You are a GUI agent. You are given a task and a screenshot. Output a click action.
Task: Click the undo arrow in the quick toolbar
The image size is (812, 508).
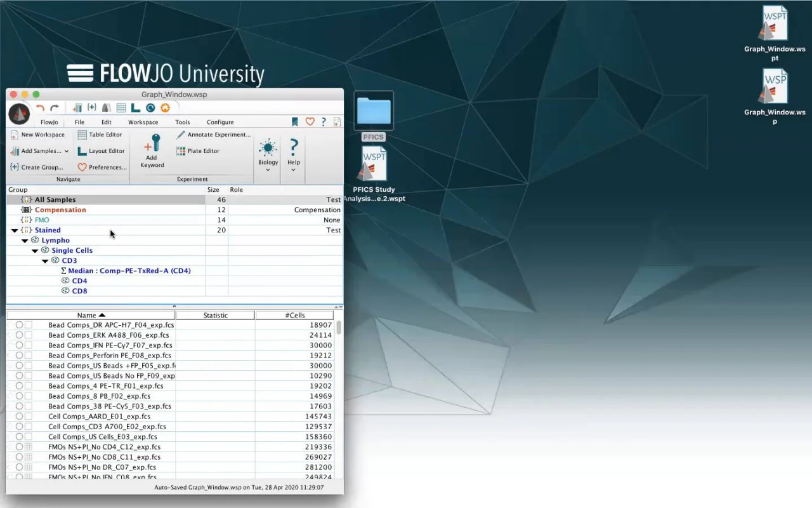click(41, 108)
